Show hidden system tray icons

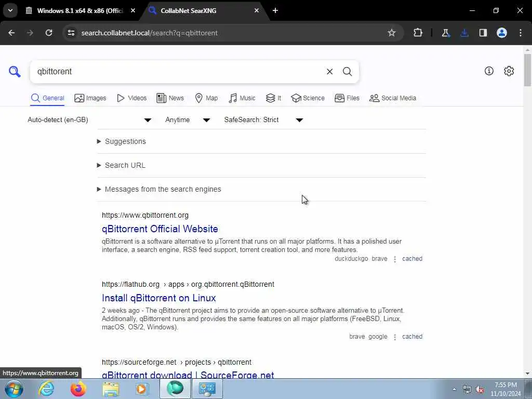pos(454,390)
